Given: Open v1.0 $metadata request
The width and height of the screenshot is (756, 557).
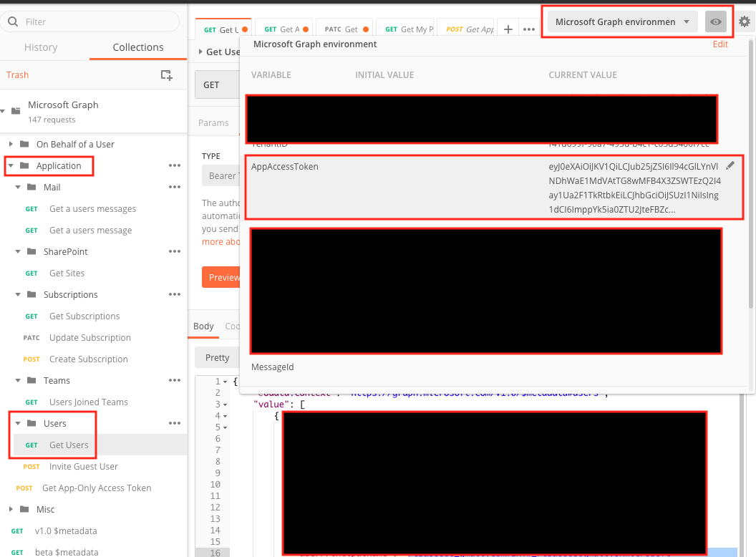Looking at the screenshot, I should pos(66,531).
